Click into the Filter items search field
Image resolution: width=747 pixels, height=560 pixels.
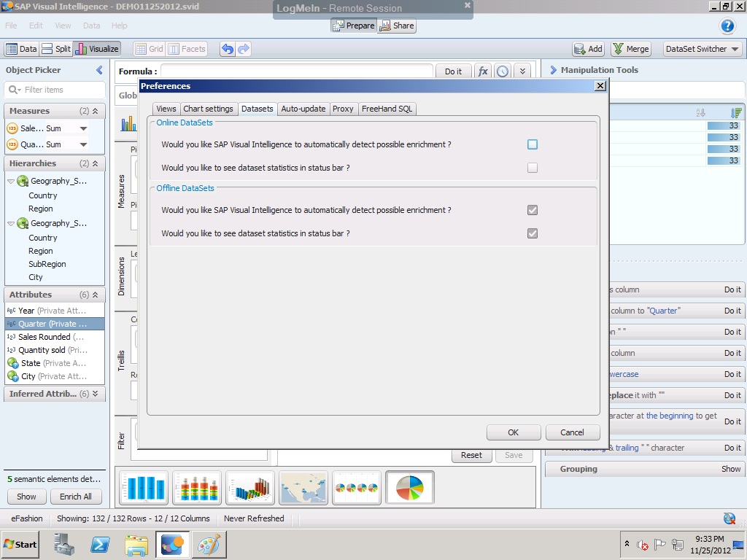tap(55, 90)
